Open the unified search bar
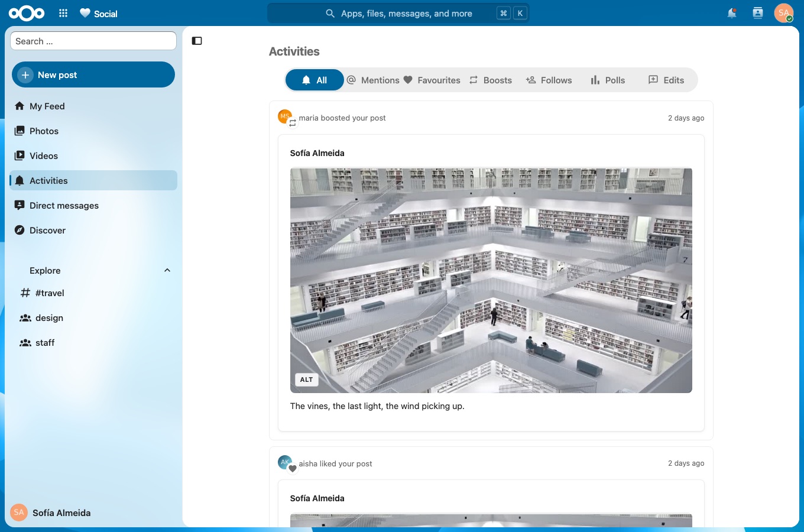804x532 pixels. point(398,13)
